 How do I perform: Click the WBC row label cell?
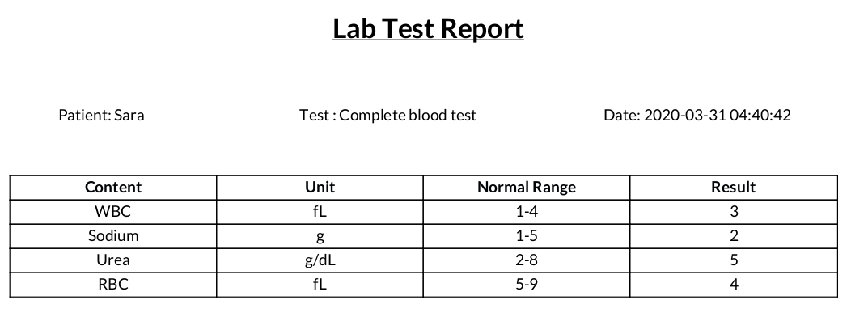[x=113, y=212]
